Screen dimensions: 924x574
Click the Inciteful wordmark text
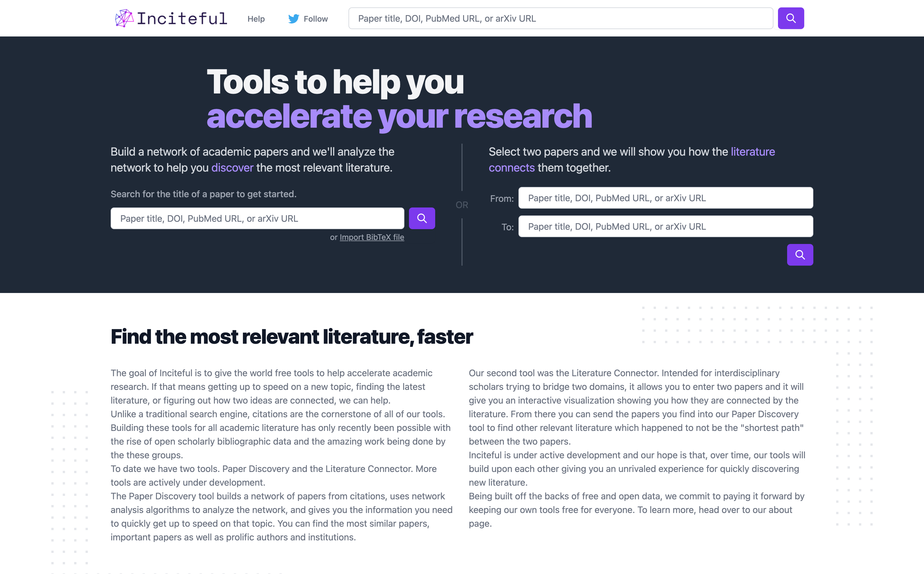tap(182, 19)
